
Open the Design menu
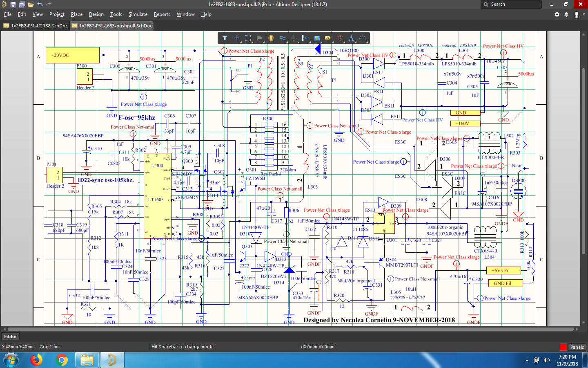(x=96, y=14)
